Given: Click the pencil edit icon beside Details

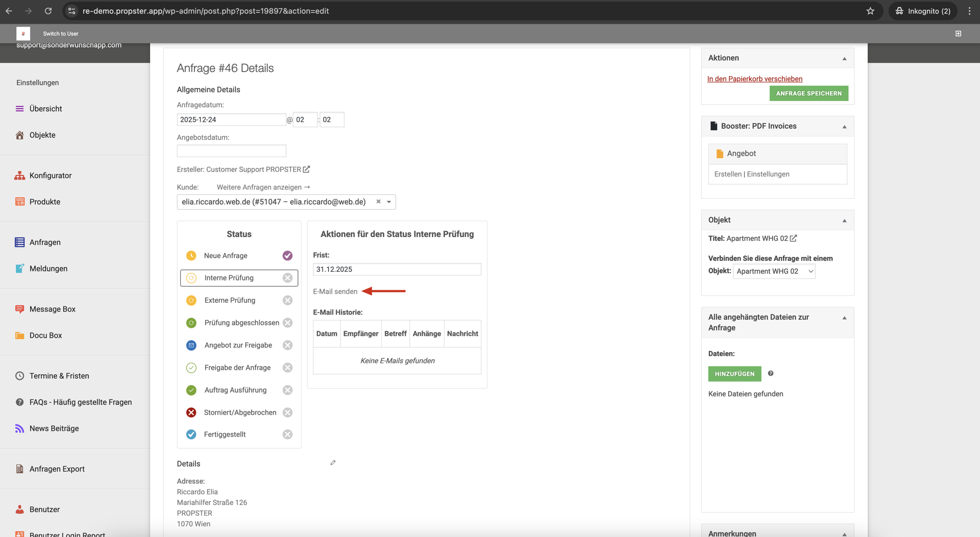Looking at the screenshot, I should click(333, 463).
